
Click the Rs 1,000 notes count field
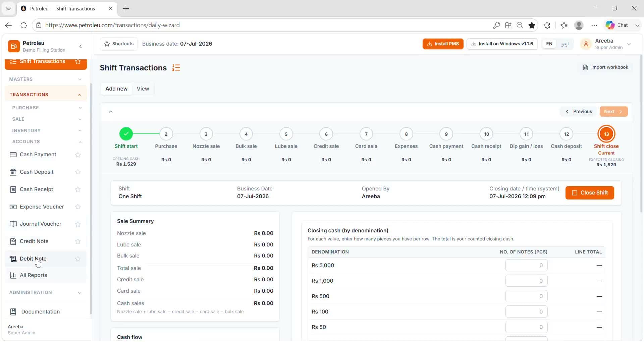point(526,281)
